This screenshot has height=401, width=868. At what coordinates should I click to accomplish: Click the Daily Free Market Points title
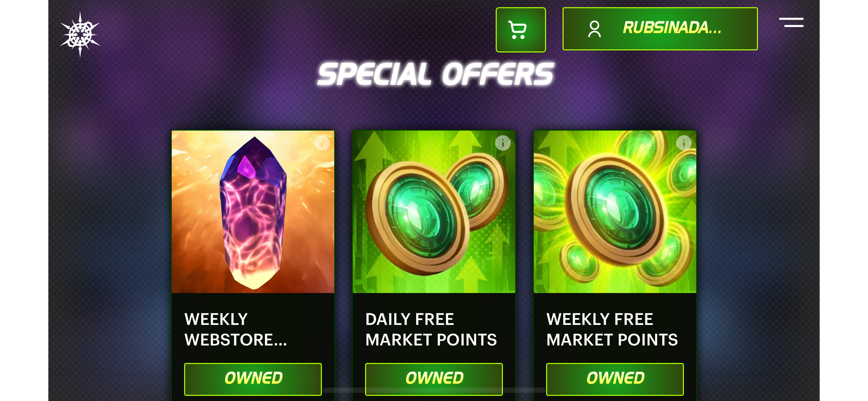pos(431,329)
